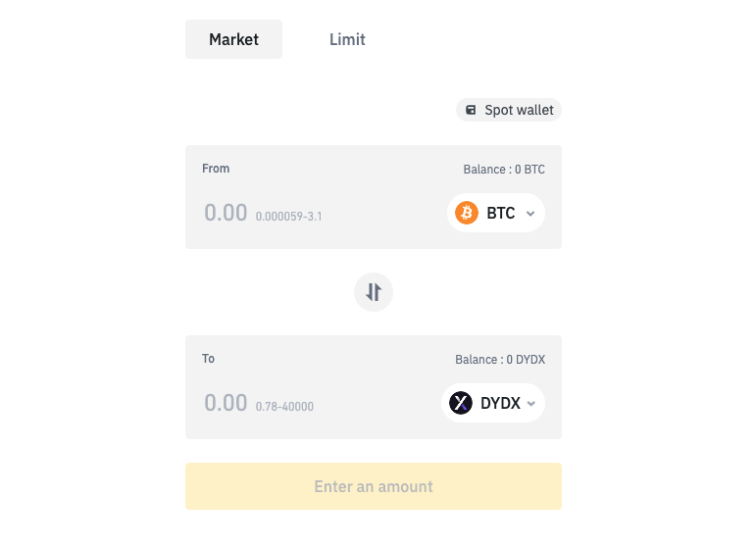
Task: Click the 0.000059-3.1 range hint
Action: pyautogui.click(x=289, y=217)
